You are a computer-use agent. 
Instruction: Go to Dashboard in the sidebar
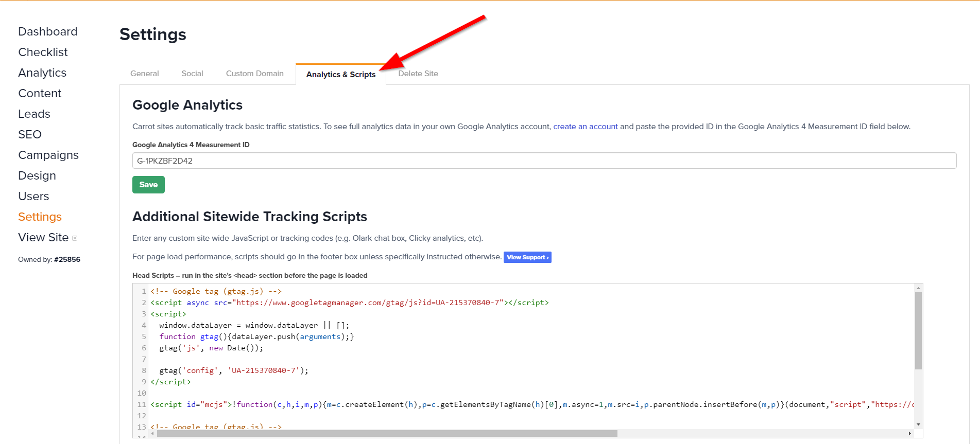click(47, 31)
